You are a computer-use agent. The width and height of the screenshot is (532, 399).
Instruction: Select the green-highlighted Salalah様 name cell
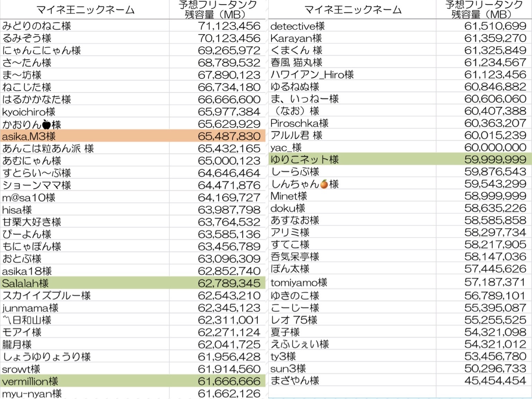(25, 283)
